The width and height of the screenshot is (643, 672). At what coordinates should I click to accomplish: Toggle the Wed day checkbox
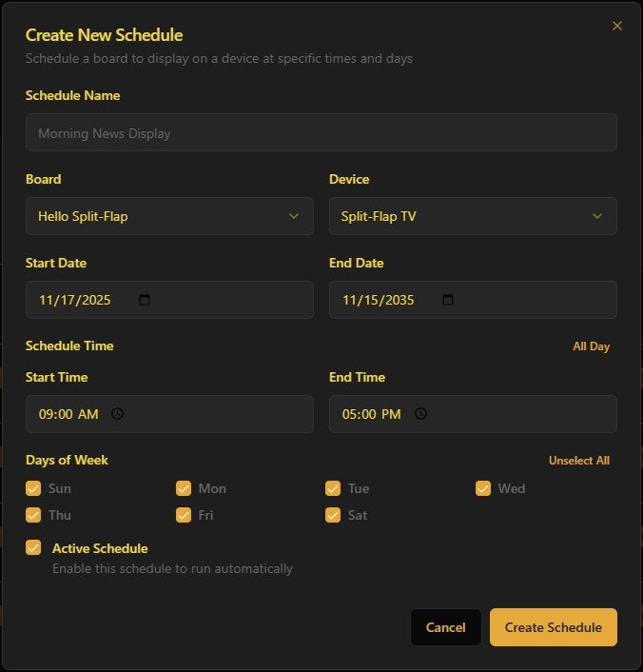(483, 488)
